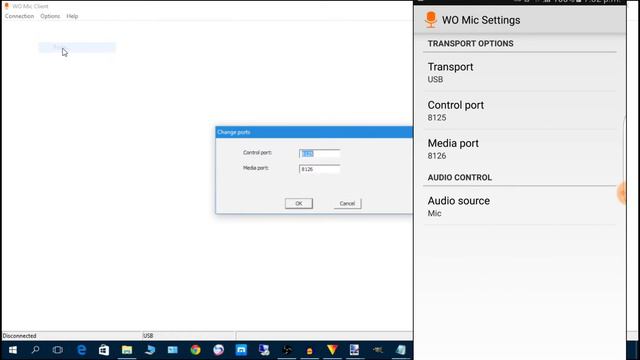Viewport: 640px width, 360px height.
Task: Open the Windows Store taskbar icon
Action: 104,350
